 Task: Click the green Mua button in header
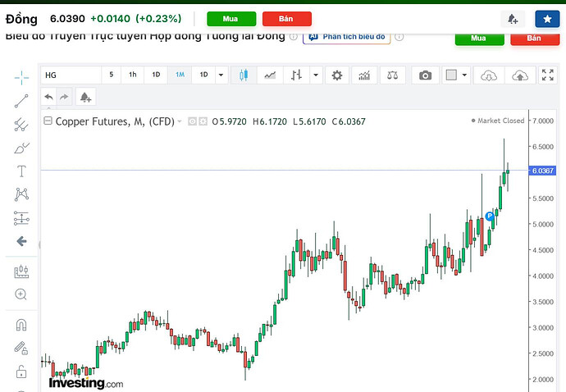(231, 19)
